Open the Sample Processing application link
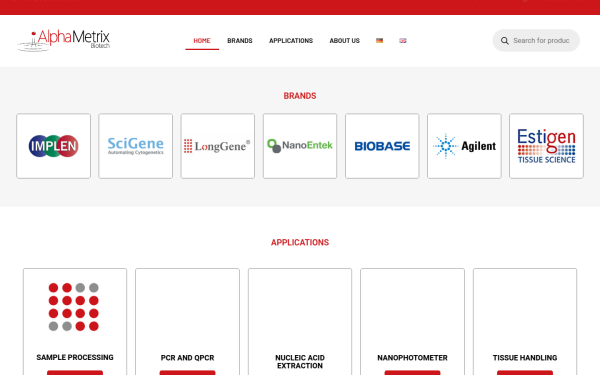The height and width of the screenshot is (375, 600). 75,357
